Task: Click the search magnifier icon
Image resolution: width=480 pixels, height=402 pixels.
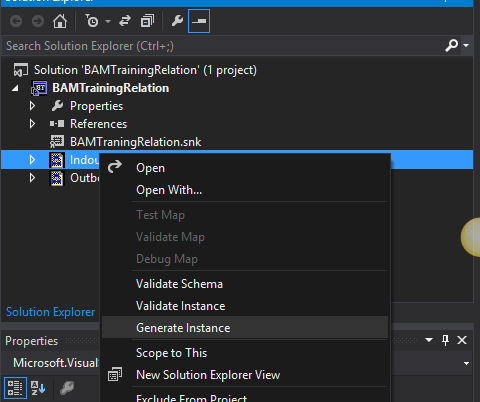Action: click(452, 45)
